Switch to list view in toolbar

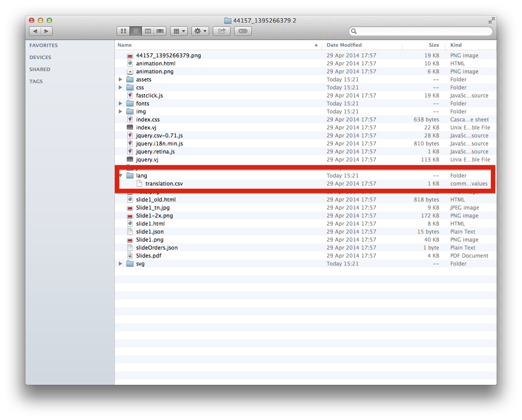click(x=136, y=31)
